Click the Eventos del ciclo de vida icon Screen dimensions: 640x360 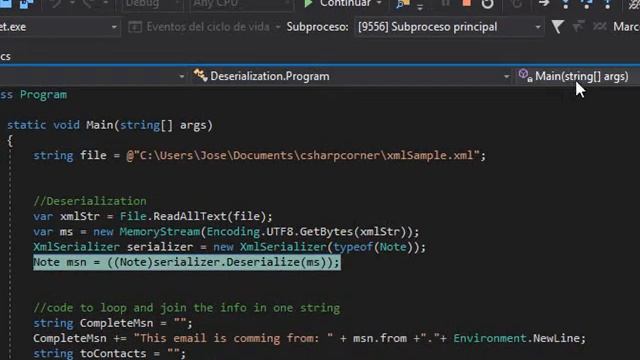pyautogui.click(x=135, y=27)
